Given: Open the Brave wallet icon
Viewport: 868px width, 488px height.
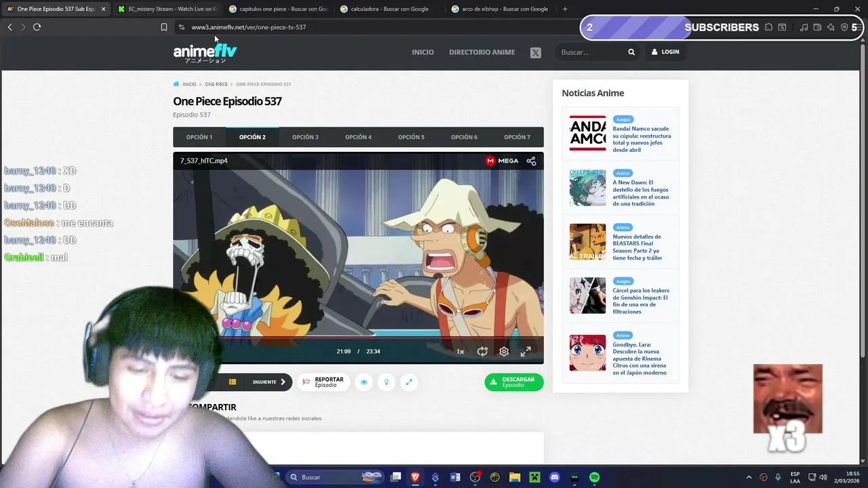Looking at the screenshot, I should [817, 27].
